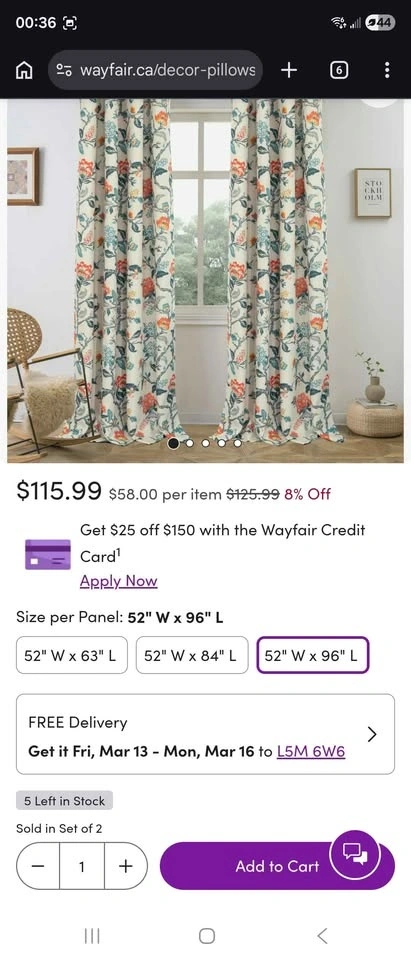
Task: Open the live chat bubble icon
Action: [355, 852]
